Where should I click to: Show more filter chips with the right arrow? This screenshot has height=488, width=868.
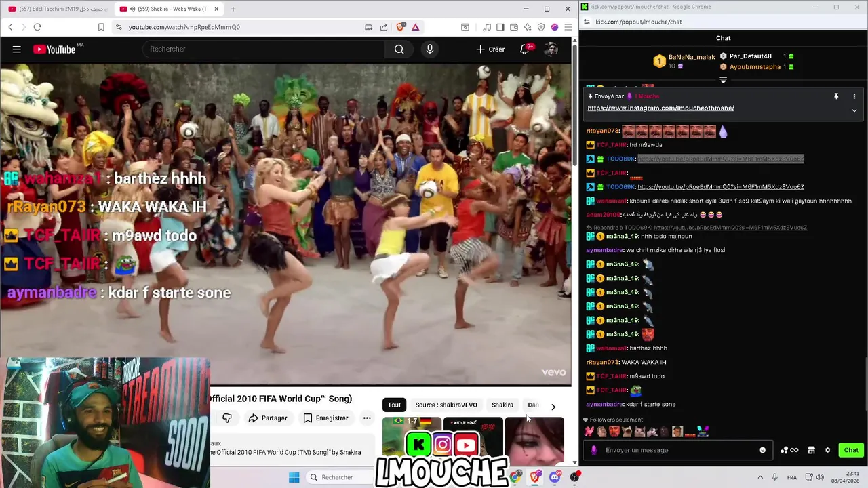tap(553, 407)
